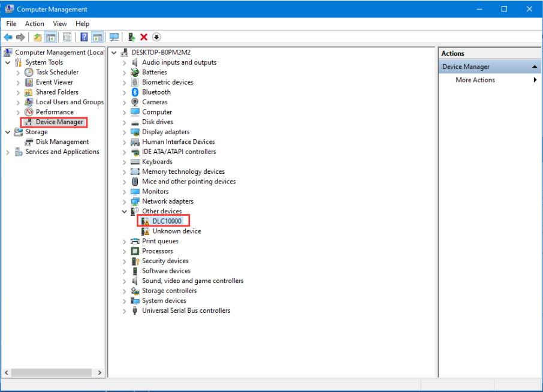Image resolution: width=543 pixels, height=392 pixels.
Task: Click the Mice and other pointing devices icon
Action: 135,182
